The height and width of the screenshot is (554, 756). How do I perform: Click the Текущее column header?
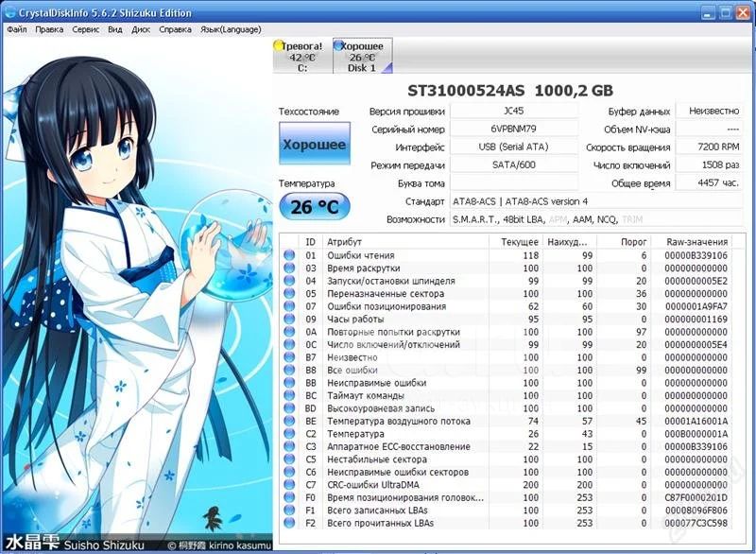[515, 242]
